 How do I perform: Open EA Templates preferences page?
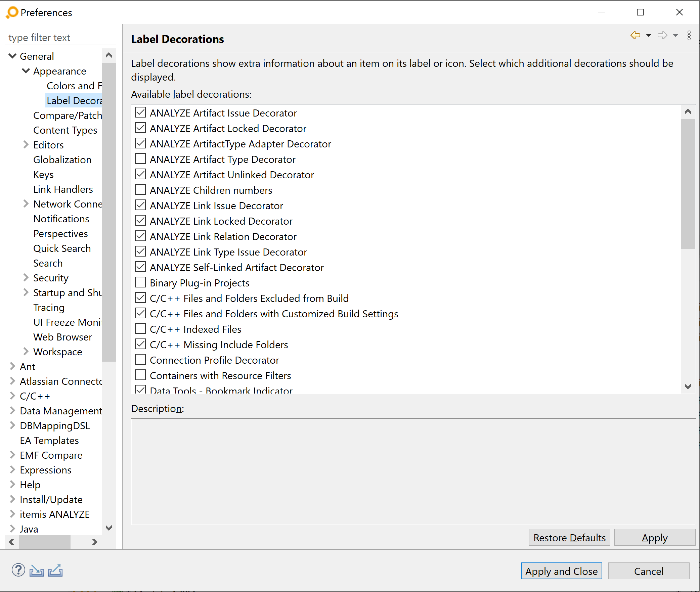(x=49, y=441)
